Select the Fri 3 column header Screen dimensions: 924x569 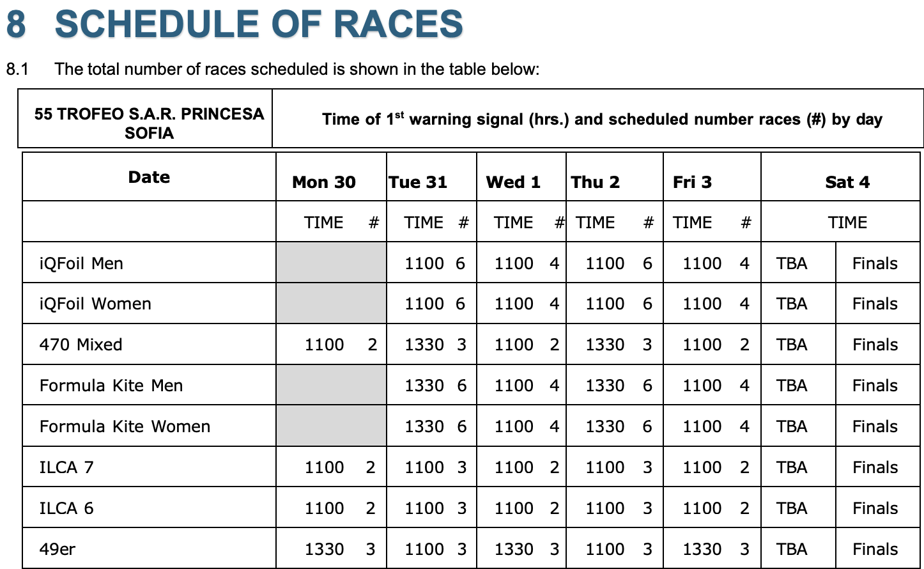click(x=692, y=182)
